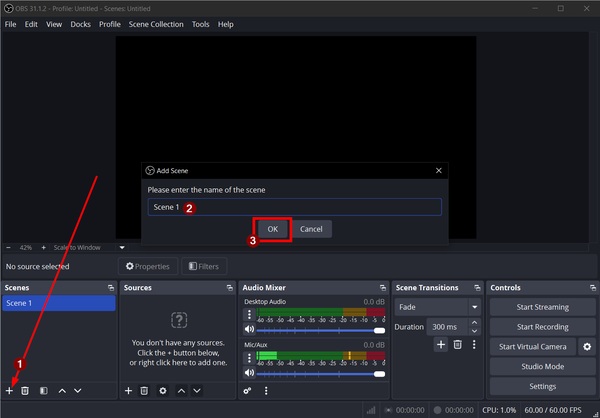This screenshot has width=600, height=418.
Task: Add a new source with the plus icon
Action: coord(128,390)
